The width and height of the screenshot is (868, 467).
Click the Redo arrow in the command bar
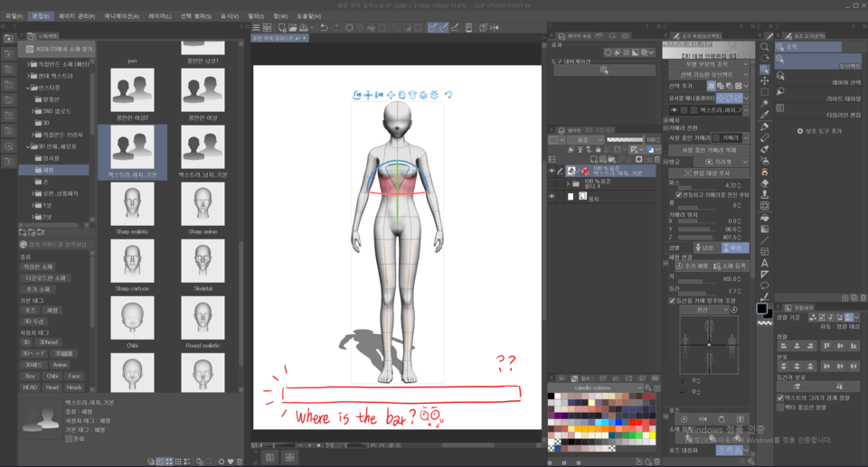pyautogui.click(x=335, y=27)
